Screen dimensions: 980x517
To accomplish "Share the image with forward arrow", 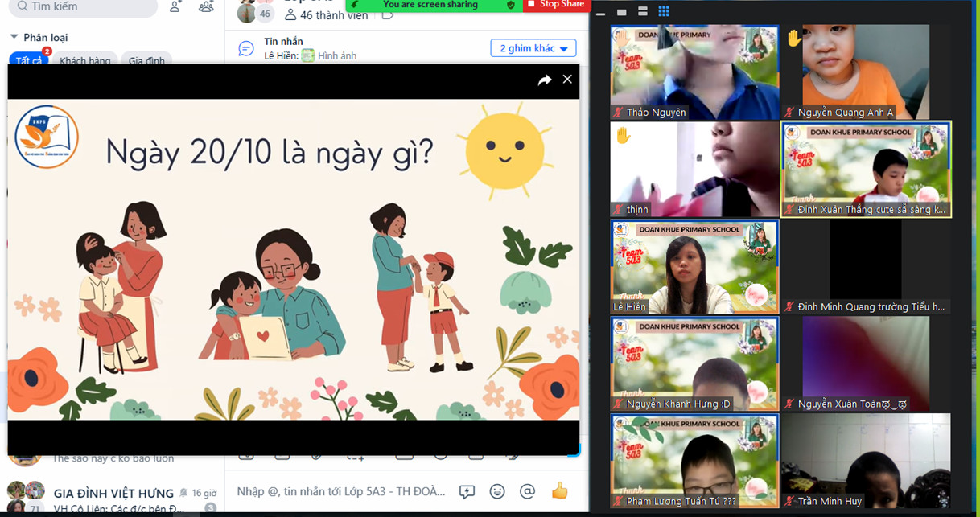I will click(545, 80).
